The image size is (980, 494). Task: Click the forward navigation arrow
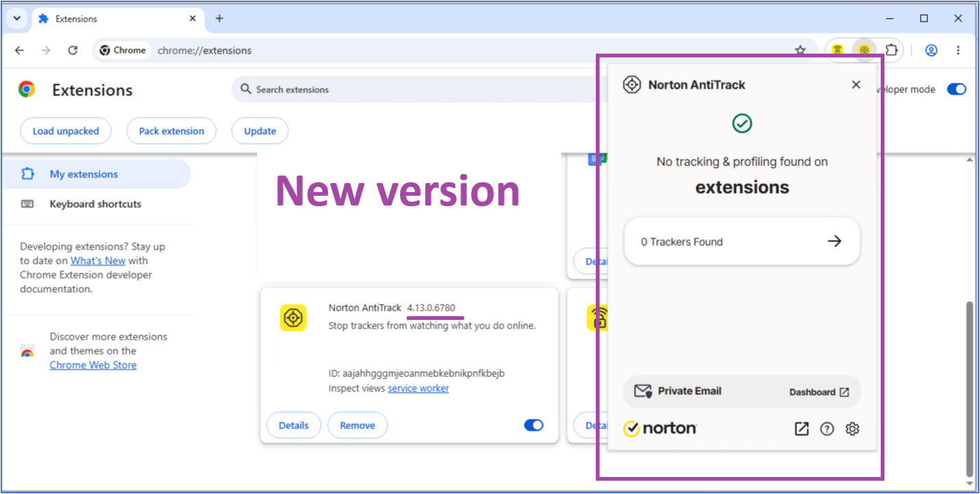click(46, 50)
